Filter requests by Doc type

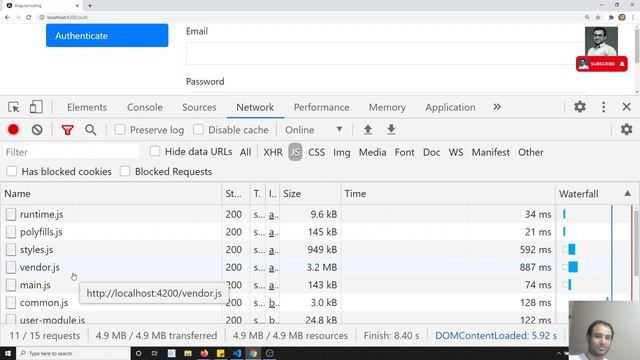point(431,152)
